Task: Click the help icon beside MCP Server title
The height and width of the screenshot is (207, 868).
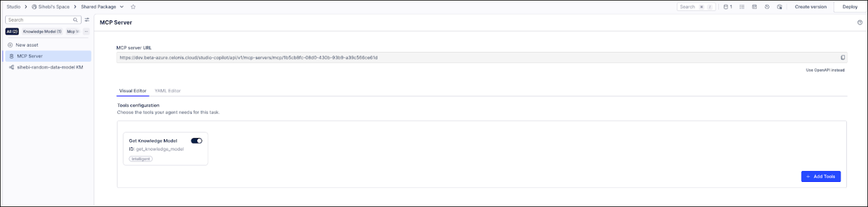Action: [x=860, y=23]
